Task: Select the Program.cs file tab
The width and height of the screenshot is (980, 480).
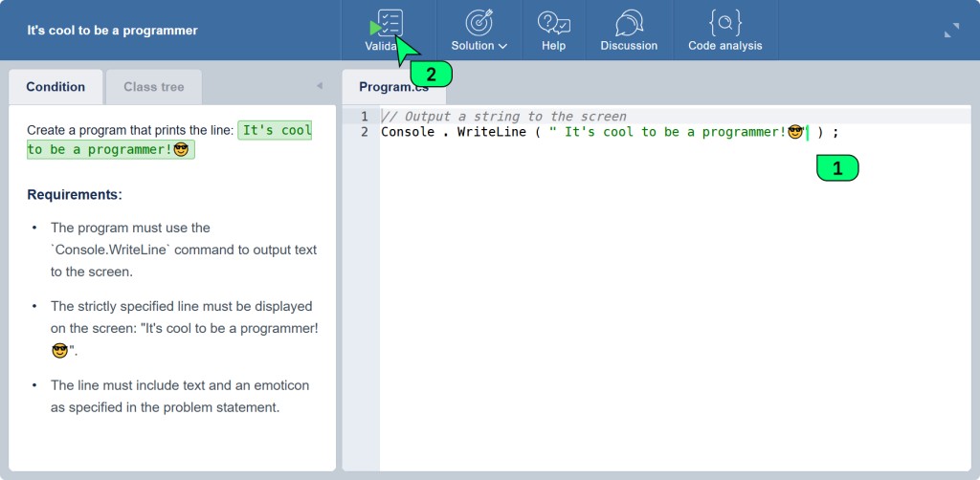Action: 393,87
